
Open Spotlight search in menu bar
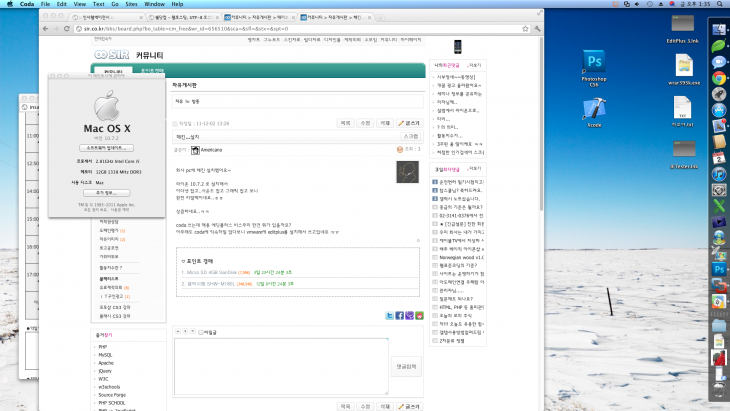(721, 4)
